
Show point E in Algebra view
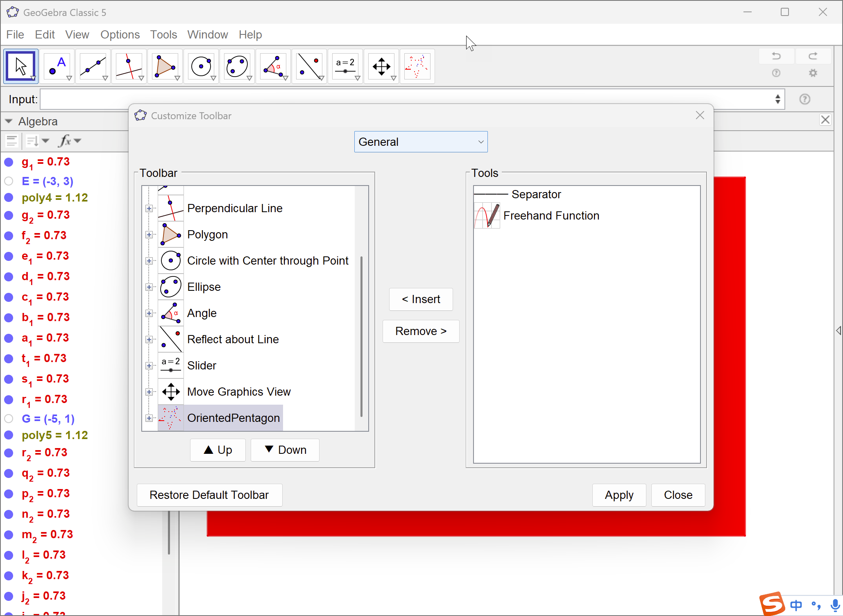(9, 181)
